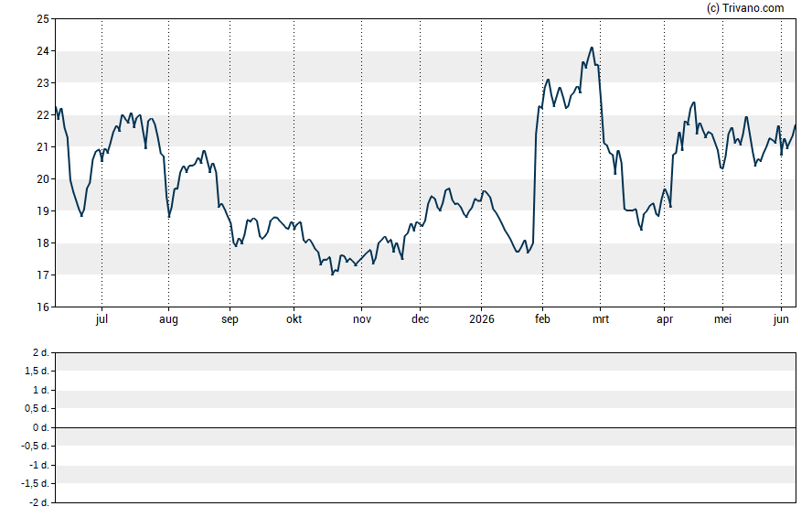This screenshot has height=517, width=812.
Task: Click the price axis value 19
Action: pyautogui.click(x=42, y=210)
